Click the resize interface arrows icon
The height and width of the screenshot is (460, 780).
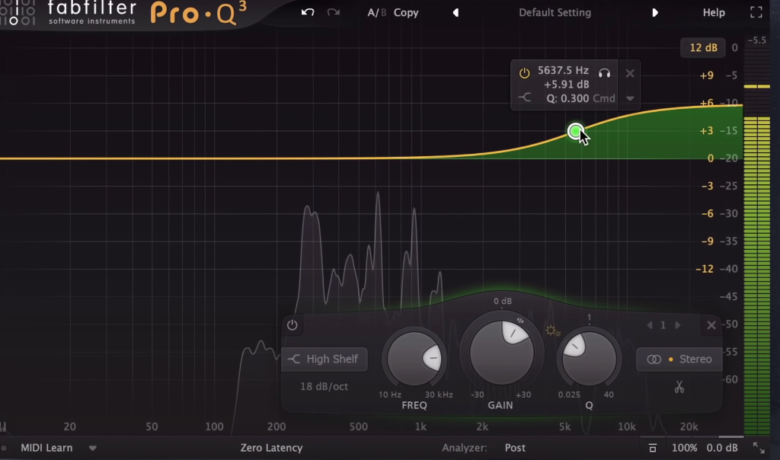[x=759, y=448]
